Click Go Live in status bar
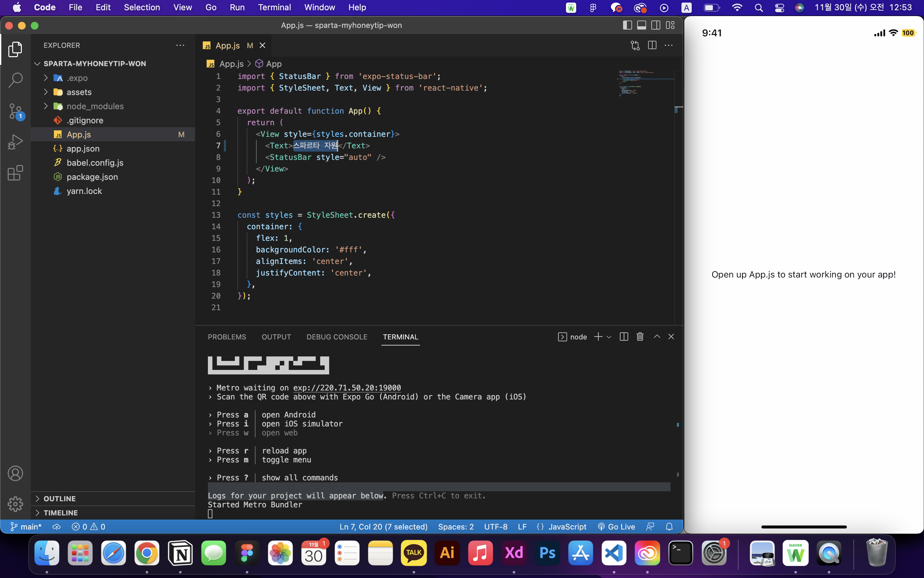 click(616, 527)
